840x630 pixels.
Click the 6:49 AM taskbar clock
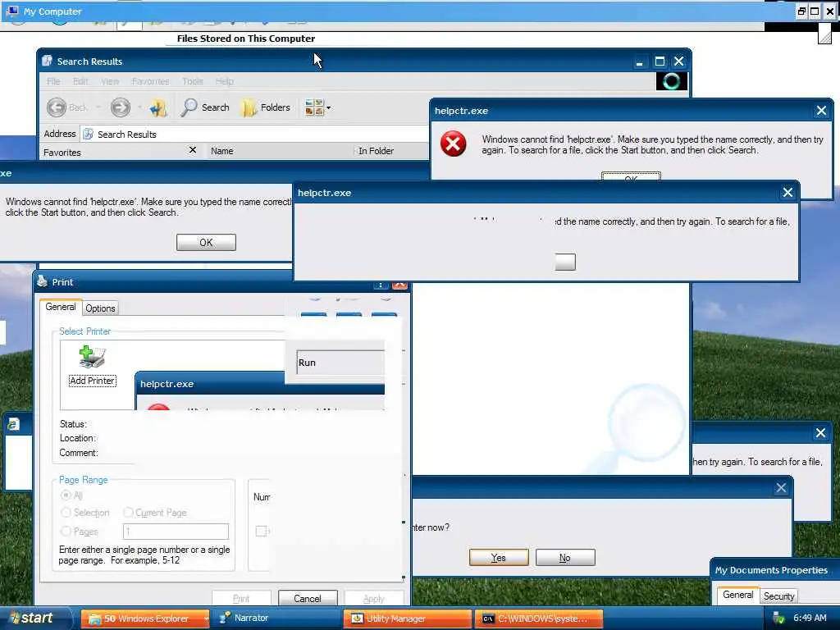[x=810, y=618]
